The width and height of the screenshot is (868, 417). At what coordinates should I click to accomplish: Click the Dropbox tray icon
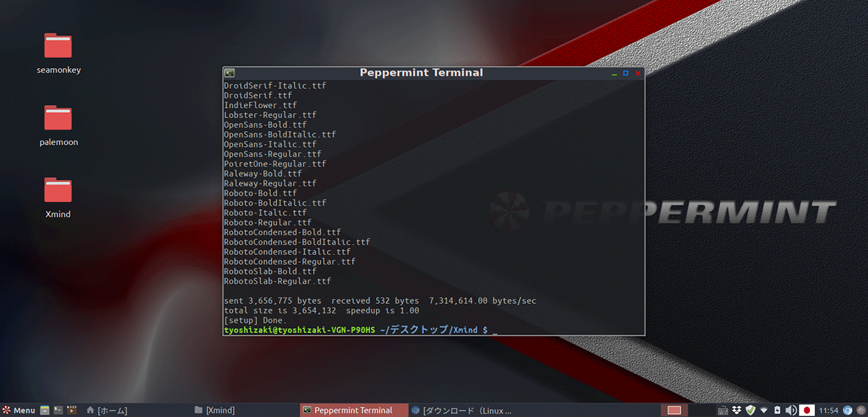click(x=736, y=410)
